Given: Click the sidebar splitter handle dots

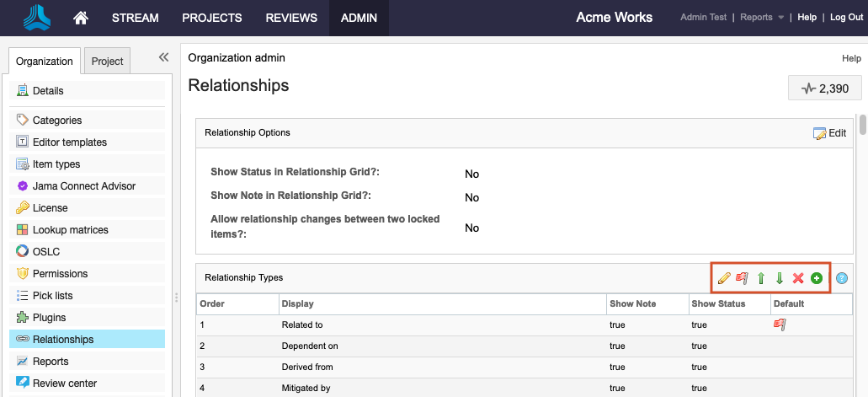Looking at the screenshot, I should point(177,298).
